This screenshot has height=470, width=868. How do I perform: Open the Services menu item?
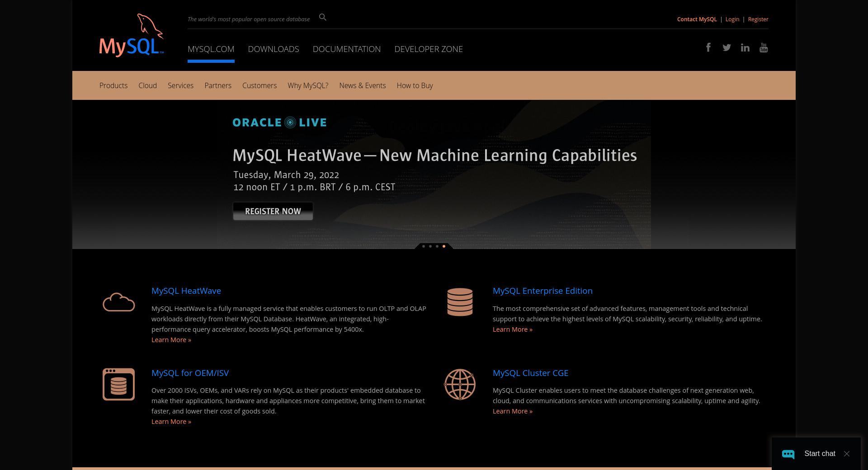coord(180,85)
